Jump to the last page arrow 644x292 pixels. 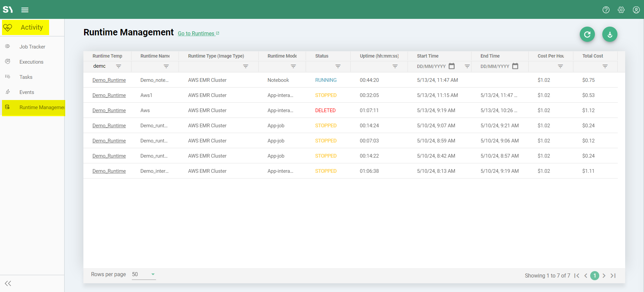click(x=613, y=275)
